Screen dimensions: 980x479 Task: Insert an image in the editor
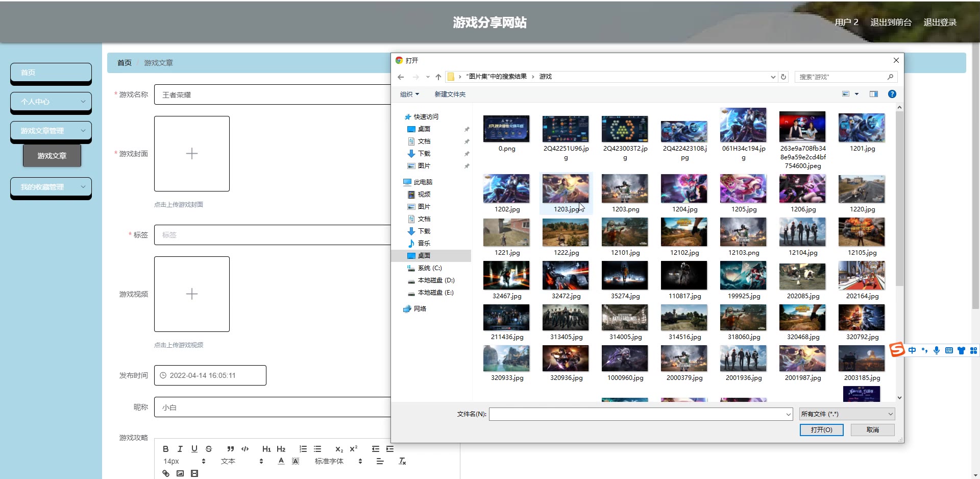tap(180, 473)
